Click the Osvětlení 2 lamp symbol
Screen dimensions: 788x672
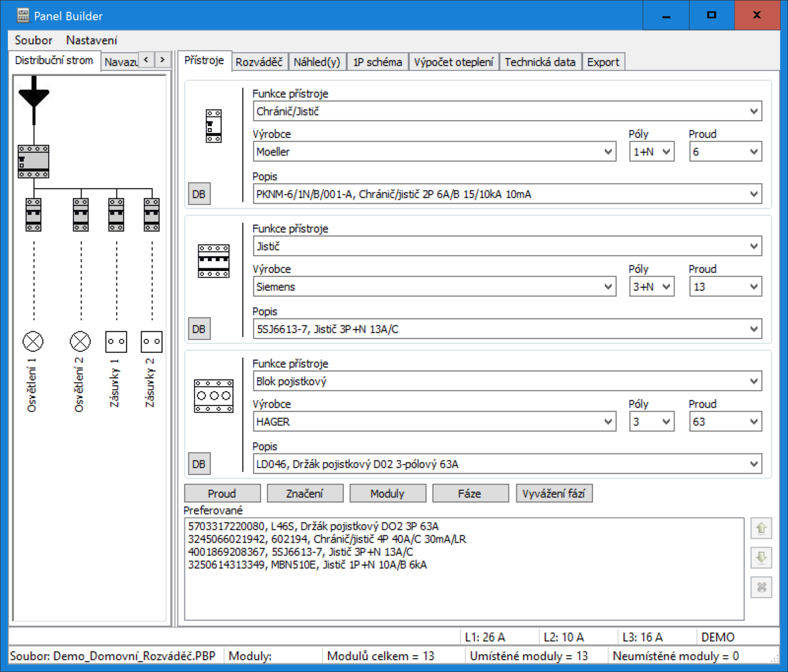[x=81, y=341]
